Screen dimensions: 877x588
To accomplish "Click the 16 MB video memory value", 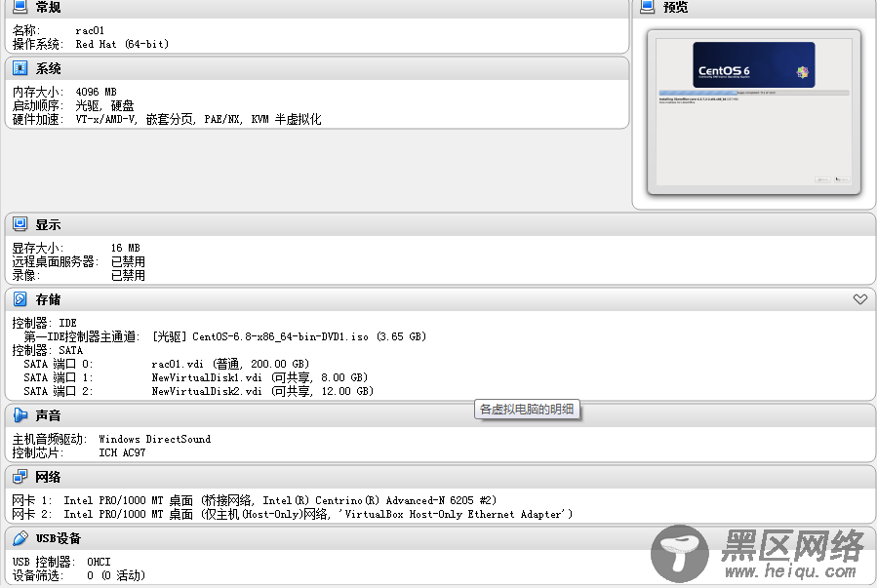I will (x=125, y=248).
